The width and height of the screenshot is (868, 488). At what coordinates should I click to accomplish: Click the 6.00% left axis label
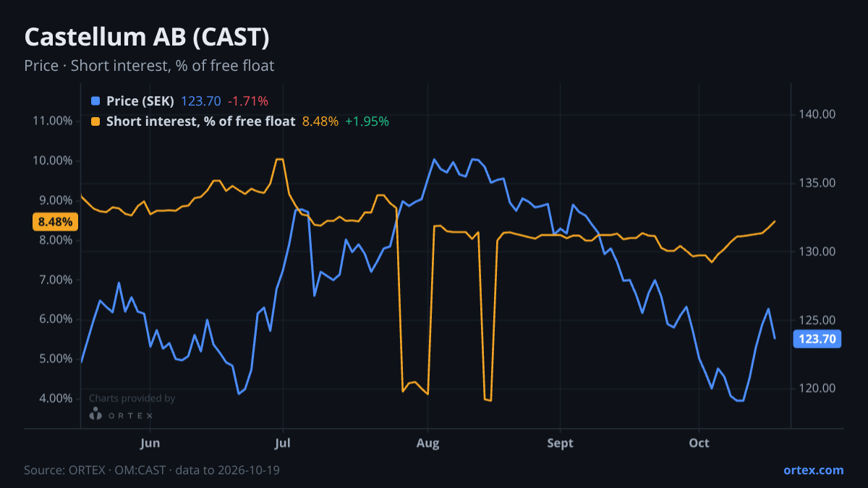pyautogui.click(x=55, y=319)
